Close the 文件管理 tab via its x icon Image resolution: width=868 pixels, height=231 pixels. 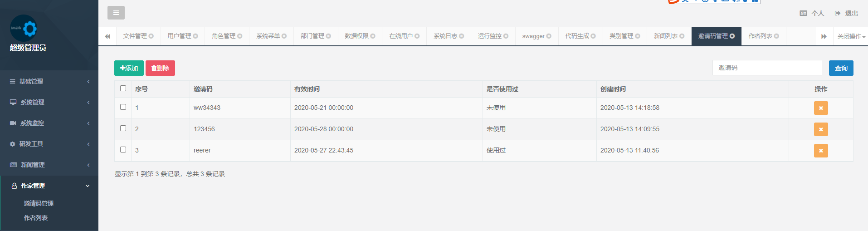click(151, 36)
